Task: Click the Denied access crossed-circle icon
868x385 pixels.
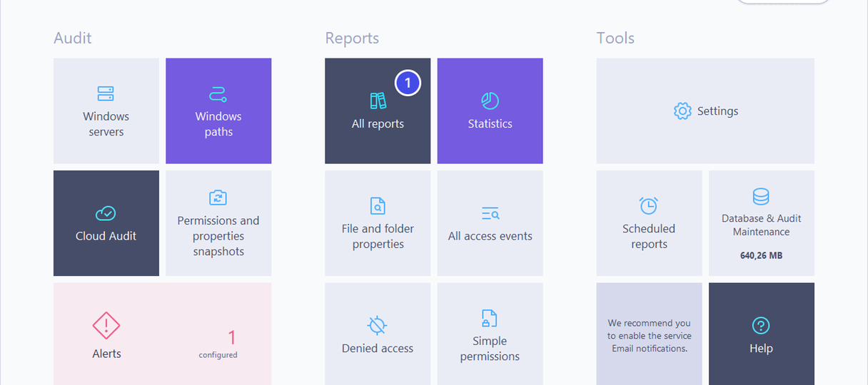Action: coord(377,326)
